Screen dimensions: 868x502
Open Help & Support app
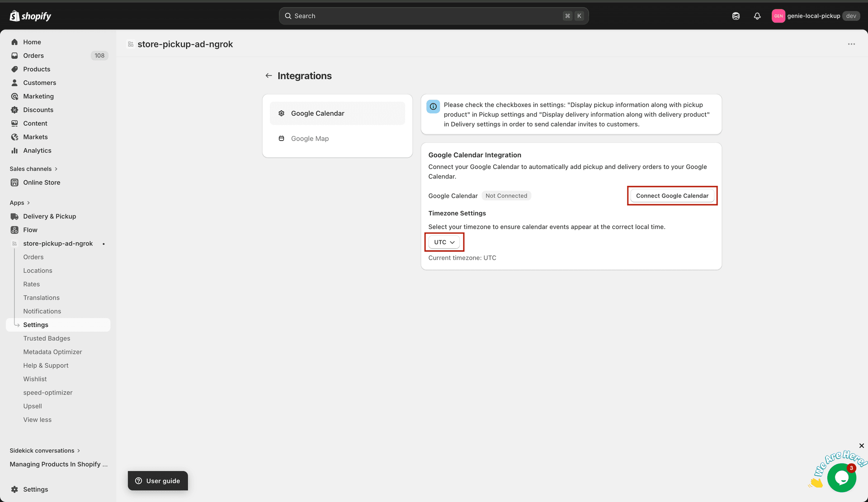46,366
